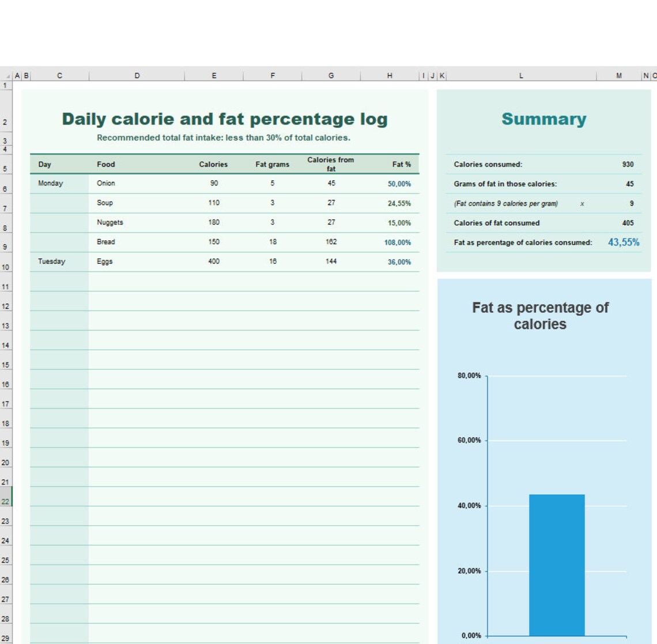
Task: Click the Summary heading
Action: click(x=543, y=119)
